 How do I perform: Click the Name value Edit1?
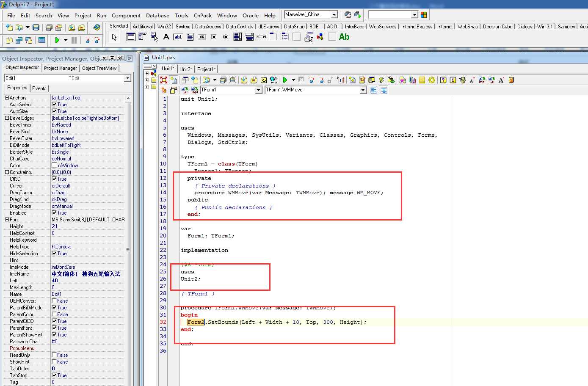pos(57,294)
